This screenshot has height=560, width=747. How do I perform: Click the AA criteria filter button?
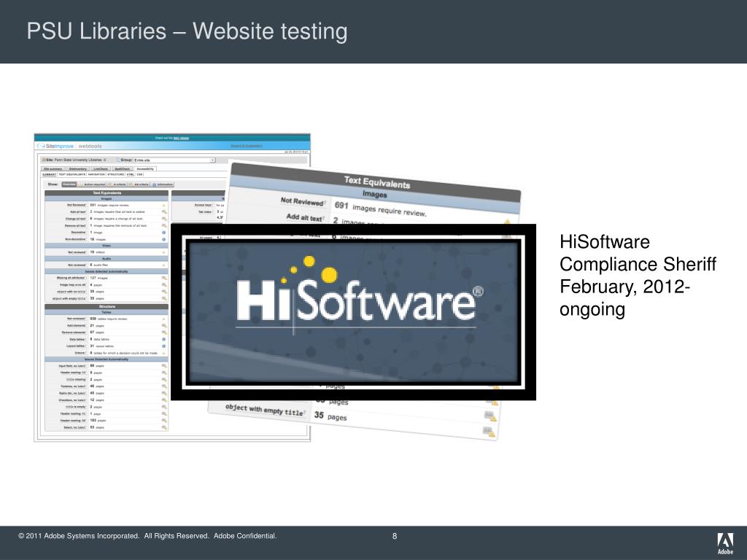tap(139, 184)
